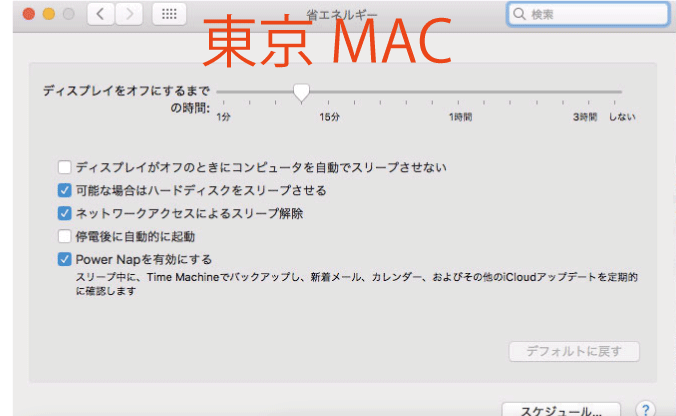Click the 3時間 slider label
The height and width of the screenshot is (416, 676).
pos(585,117)
